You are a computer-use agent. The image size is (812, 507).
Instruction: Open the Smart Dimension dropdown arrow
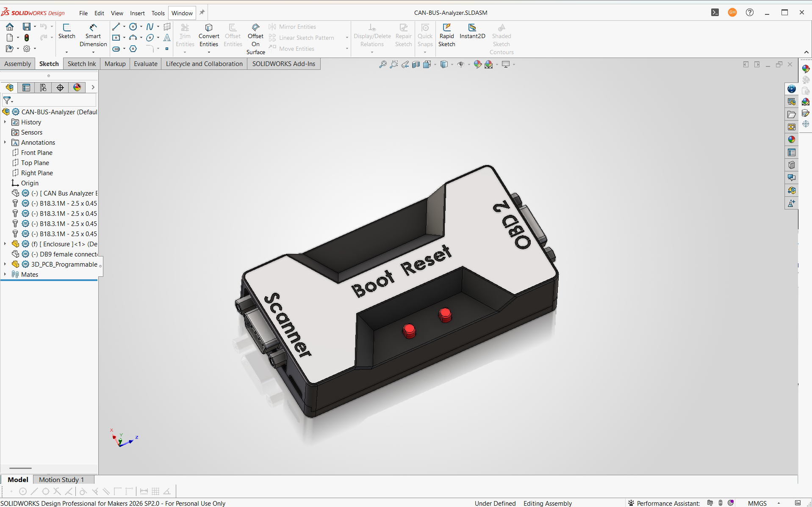[93, 52]
